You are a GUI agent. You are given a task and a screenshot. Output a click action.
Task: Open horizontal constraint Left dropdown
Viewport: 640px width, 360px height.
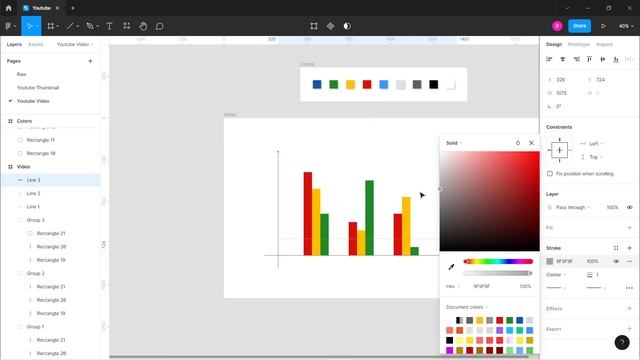596,144
